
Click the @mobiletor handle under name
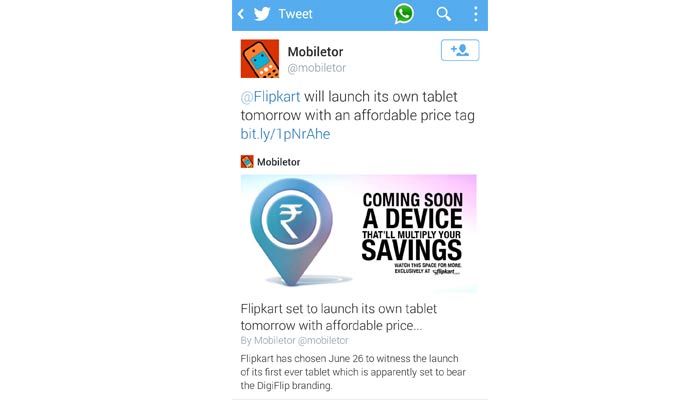[x=317, y=68]
